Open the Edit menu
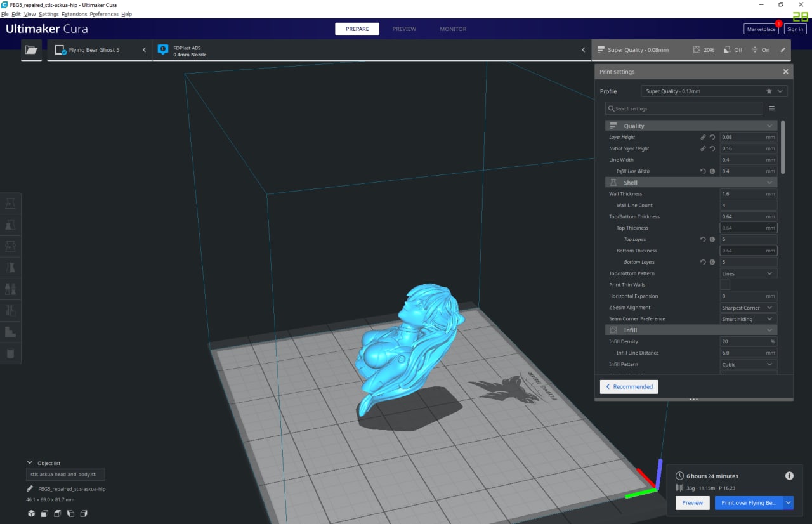 point(16,14)
